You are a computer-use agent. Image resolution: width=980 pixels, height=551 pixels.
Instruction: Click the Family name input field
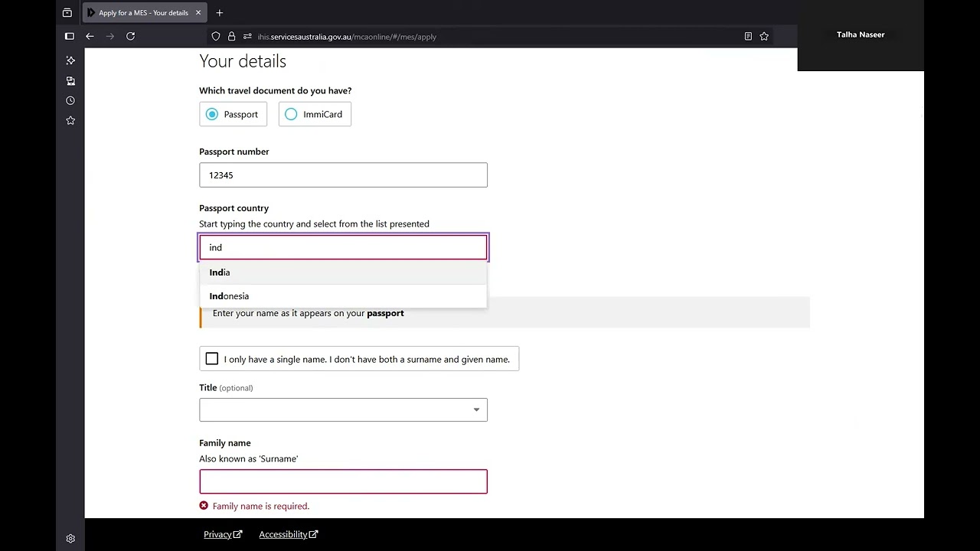[343, 481]
